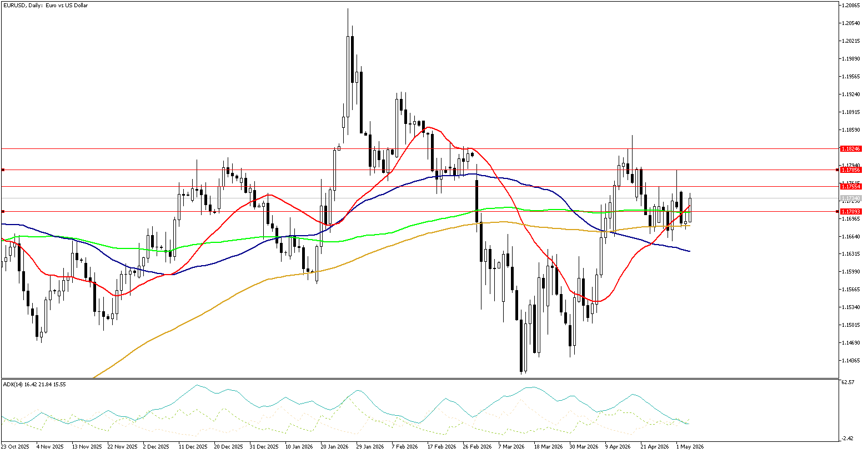Click the '20 Jan 2026' date label
Screen dimensions: 868x453
click(x=334, y=446)
